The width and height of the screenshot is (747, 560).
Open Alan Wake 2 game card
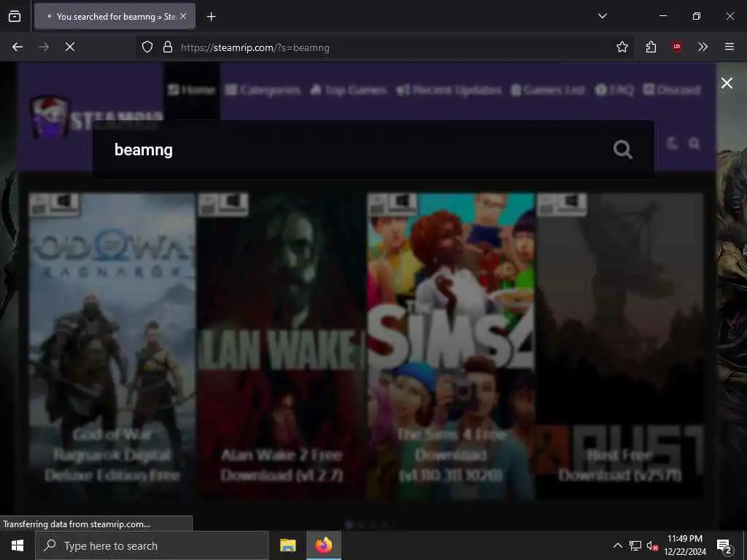281,345
